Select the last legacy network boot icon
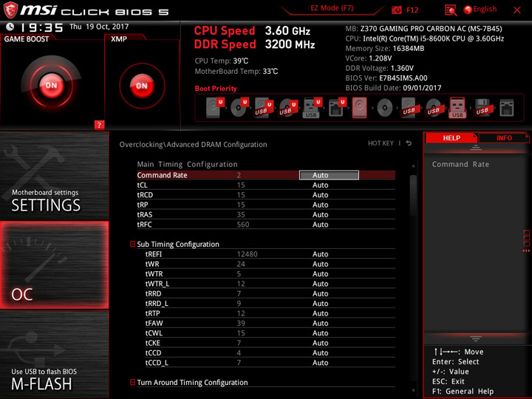The width and height of the screenshot is (532, 399). (507, 108)
